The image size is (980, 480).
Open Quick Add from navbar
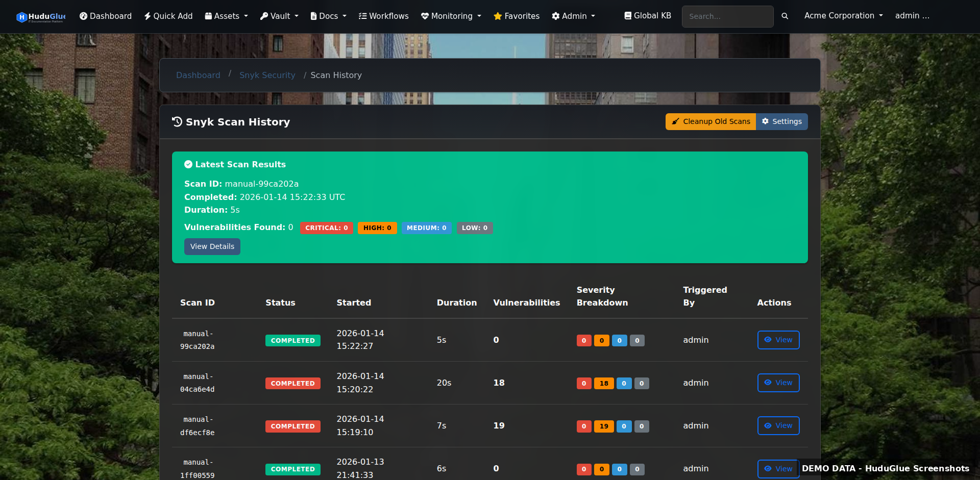pyautogui.click(x=168, y=16)
